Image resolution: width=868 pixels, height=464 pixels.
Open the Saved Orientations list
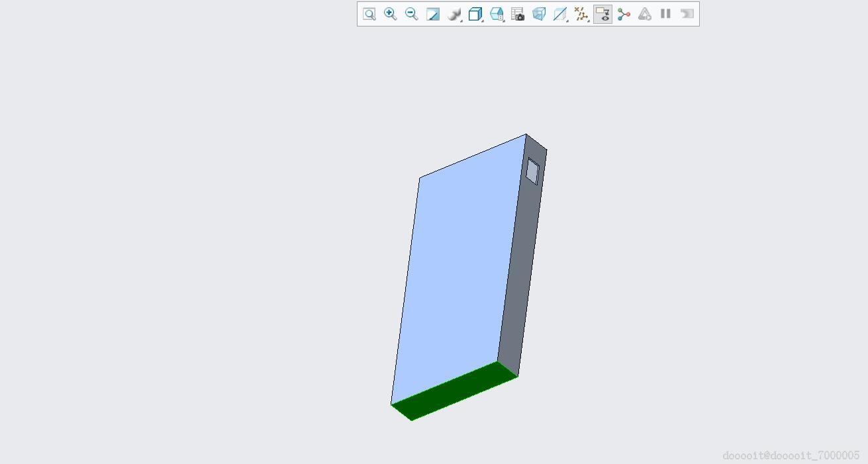click(x=497, y=14)
